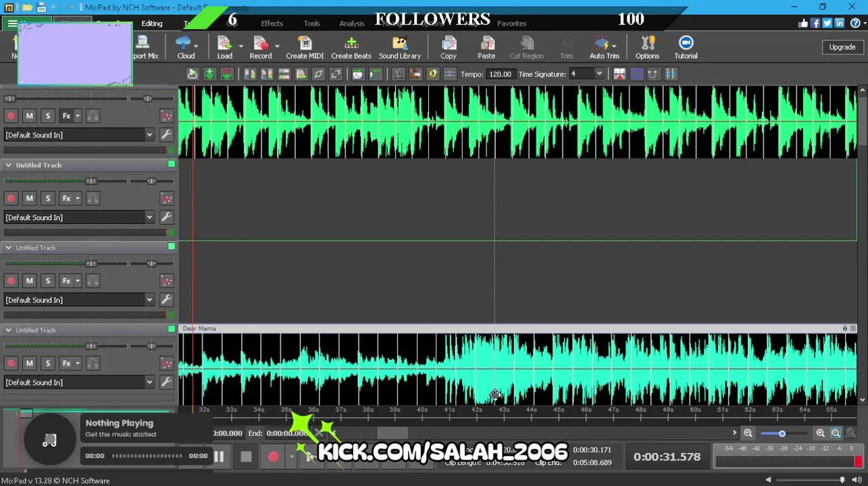The height and width of the screenshot is (486, 868).
Task: Switch to the Analysis tab
Action: click(352, 24)
